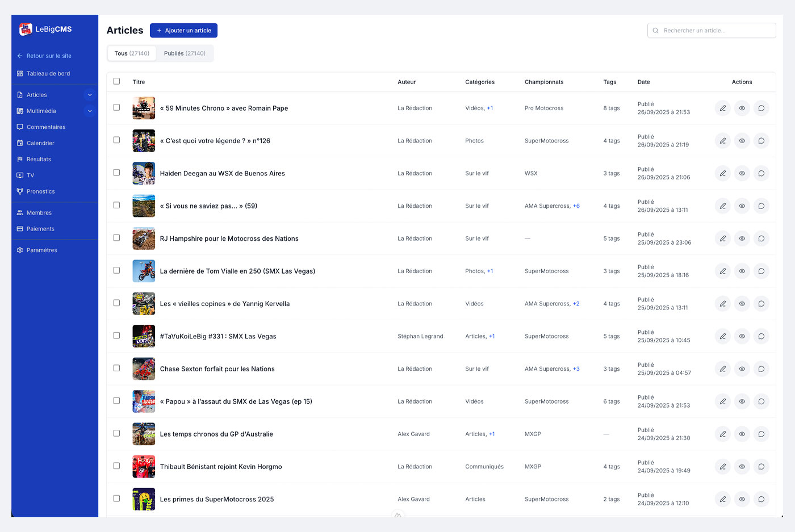Open Pronostics trophy item
795x532 pixels.
pyautogui.click(x=40, y=191)
